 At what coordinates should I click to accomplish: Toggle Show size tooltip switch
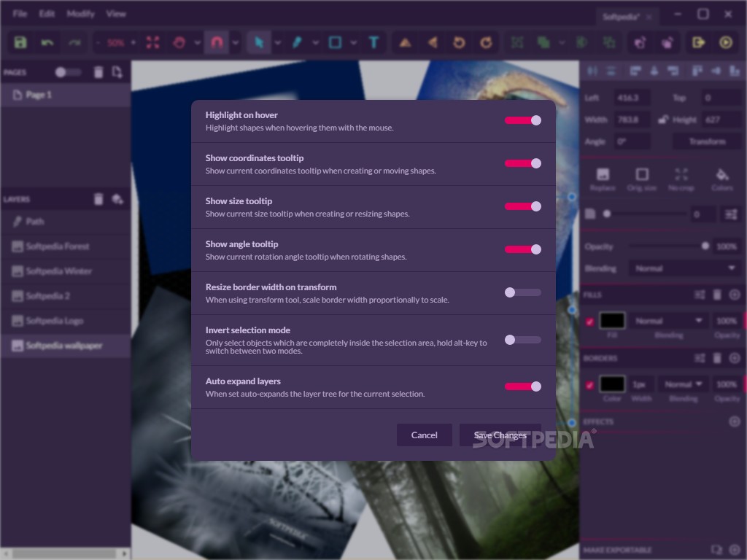pos(522,206)
